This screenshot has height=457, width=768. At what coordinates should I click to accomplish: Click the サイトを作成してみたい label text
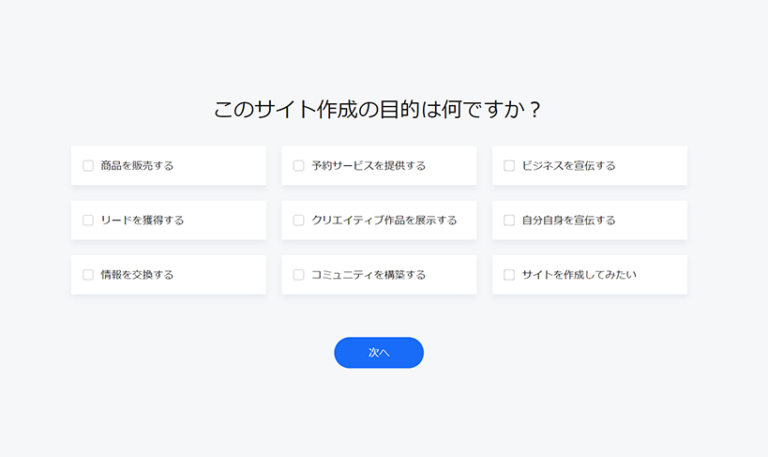coord(579,274)
